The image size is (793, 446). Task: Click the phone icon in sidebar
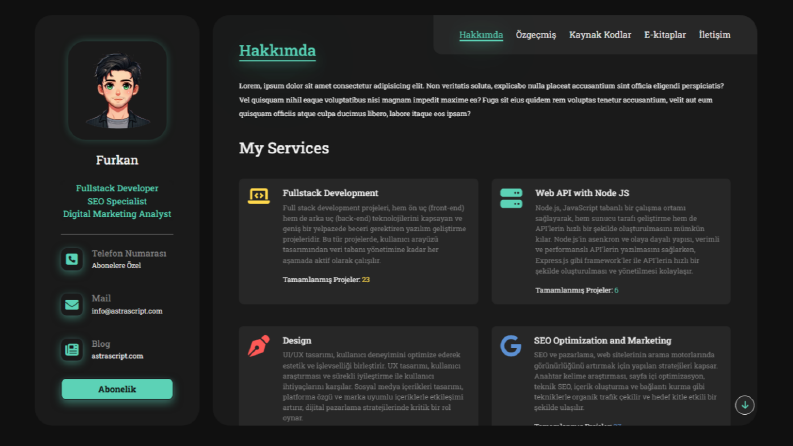coord(72,259)
